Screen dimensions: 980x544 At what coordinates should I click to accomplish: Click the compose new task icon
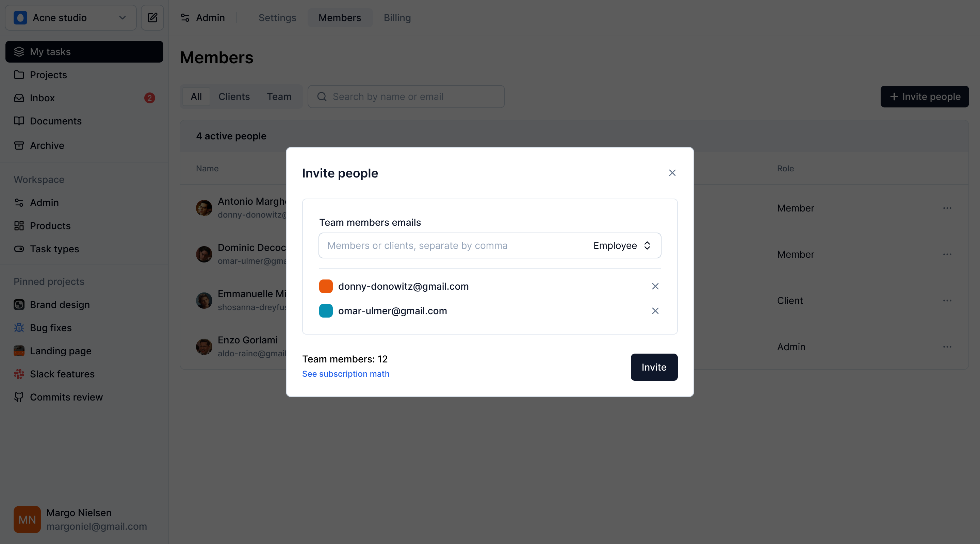pyautogui.click(x=152, y=17)
